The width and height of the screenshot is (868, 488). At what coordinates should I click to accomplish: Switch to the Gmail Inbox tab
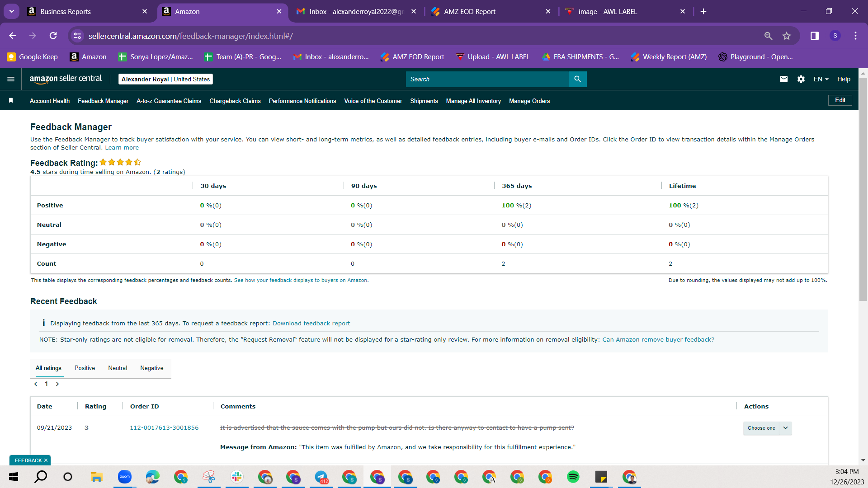click(x=356, y=12)
